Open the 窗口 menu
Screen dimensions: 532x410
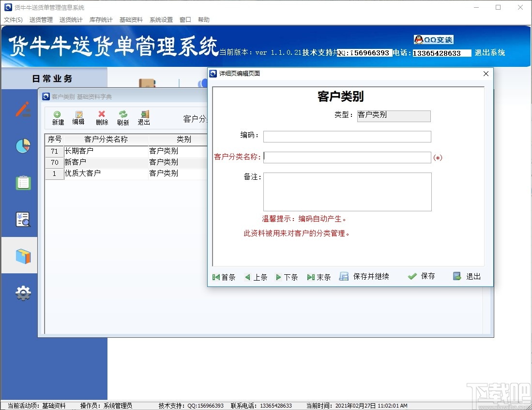tap(185, 19)
